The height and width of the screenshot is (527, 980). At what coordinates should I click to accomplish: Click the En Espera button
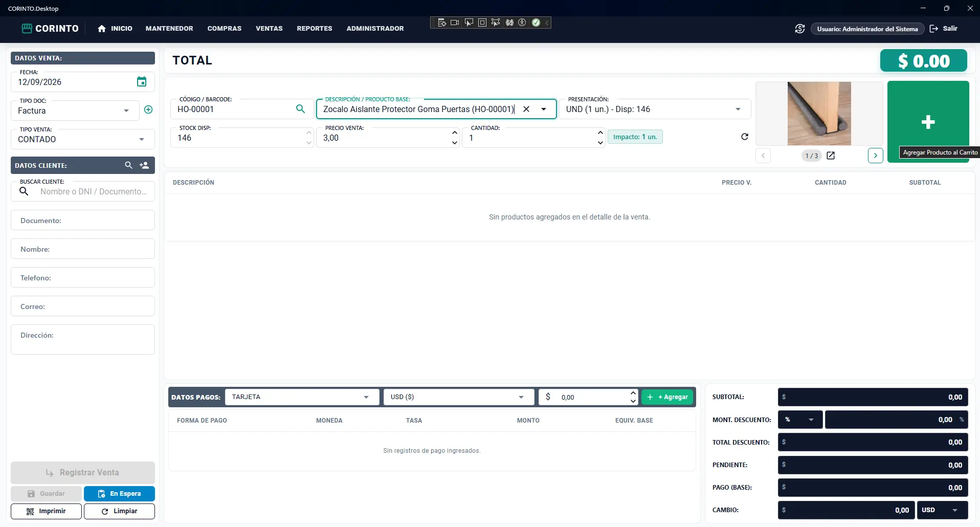[119, 494]
